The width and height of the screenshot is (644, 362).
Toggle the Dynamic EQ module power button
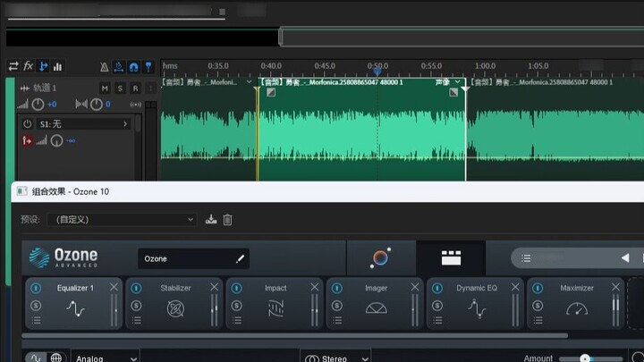coord(437,289)
